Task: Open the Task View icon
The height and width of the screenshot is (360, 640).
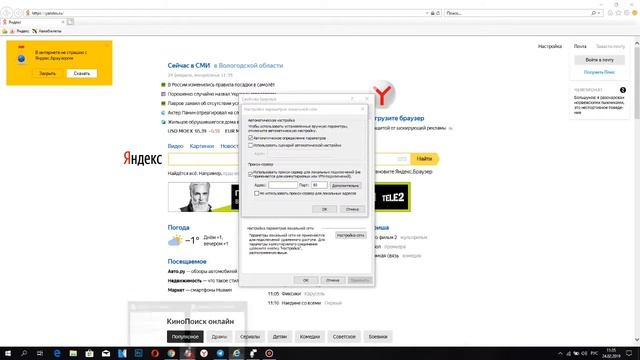Action: pos(40,353)
